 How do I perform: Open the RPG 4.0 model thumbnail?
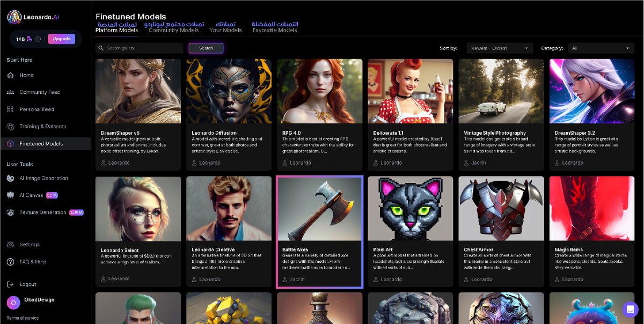click(319, 91)
